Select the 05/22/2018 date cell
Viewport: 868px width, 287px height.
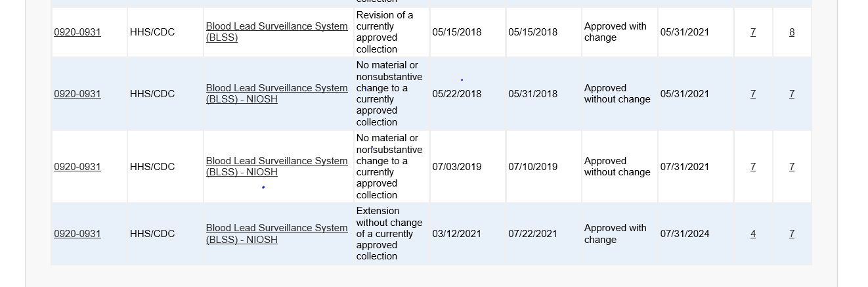pos(457,94)
